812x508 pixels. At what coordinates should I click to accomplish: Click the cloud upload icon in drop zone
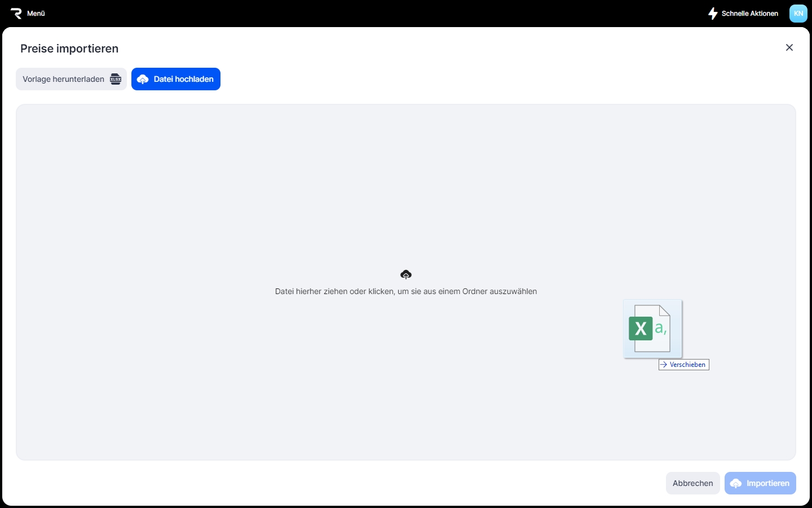[x=406, y=274]
